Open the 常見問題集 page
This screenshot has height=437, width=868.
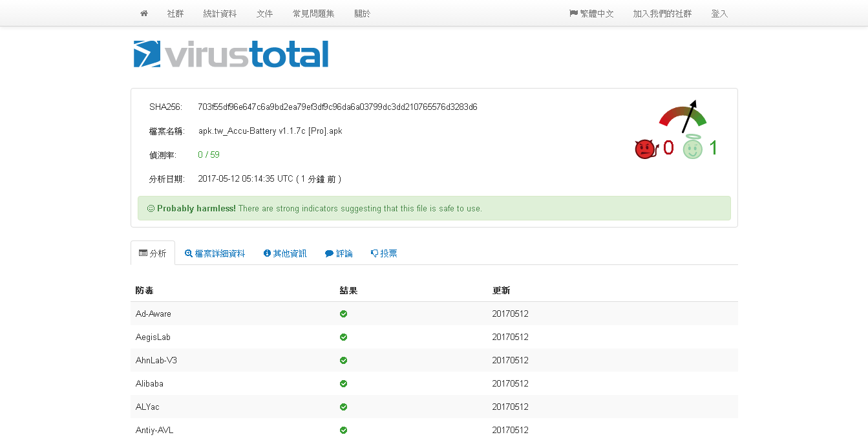pos(313,14)
